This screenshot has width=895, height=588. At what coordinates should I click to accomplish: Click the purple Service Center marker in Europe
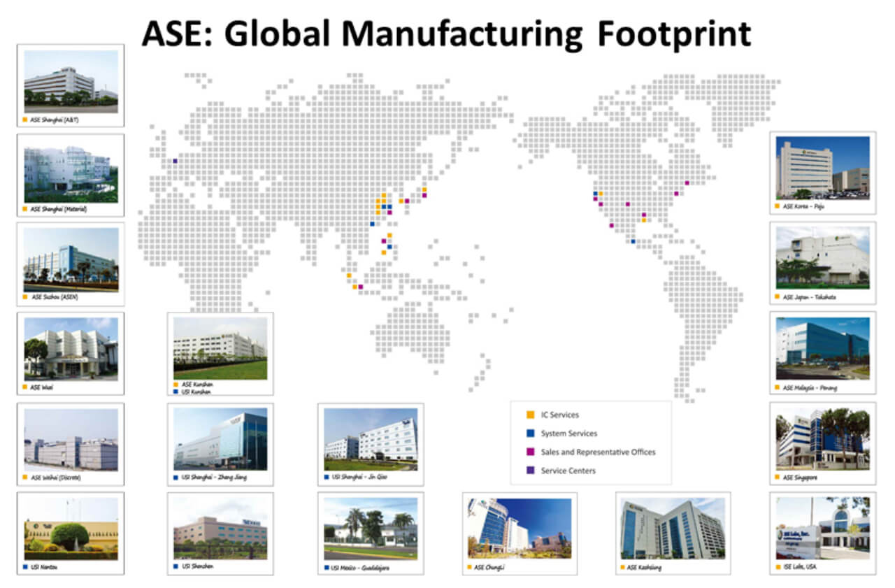tap(175, 161)
